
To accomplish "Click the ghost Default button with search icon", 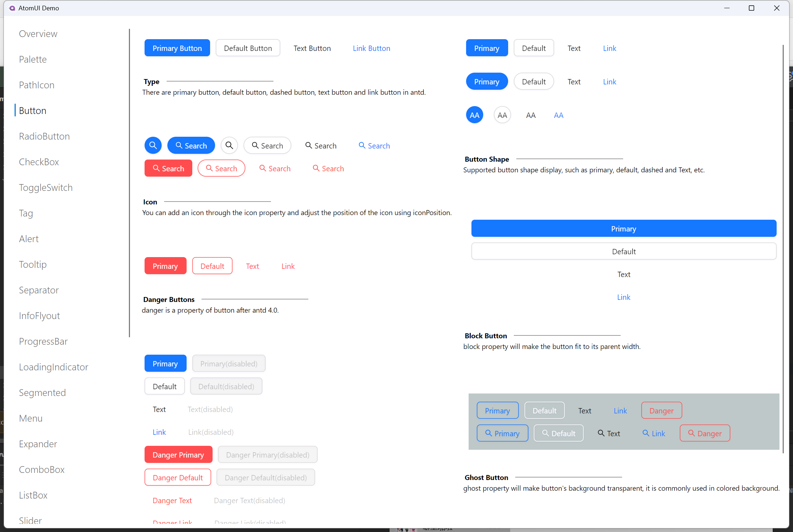I will click(x=559, y=433).
